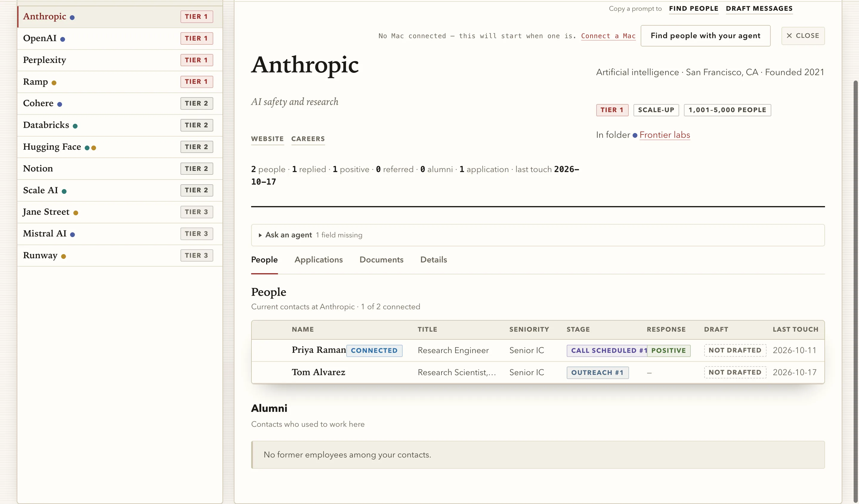Click the OUTREACH #1 stage badge
859x504 pixels.
tap(597, 373)
